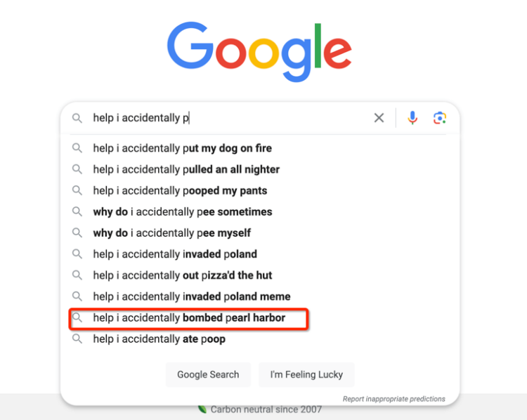Open 'Report inappropriate predictions' link
Image resolution: width=527 pixels, height=420 pixels.
pyautogui.click(x=393, y=399)
